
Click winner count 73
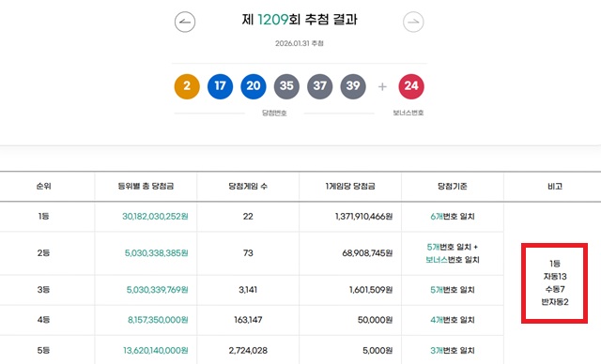[248, 253]
